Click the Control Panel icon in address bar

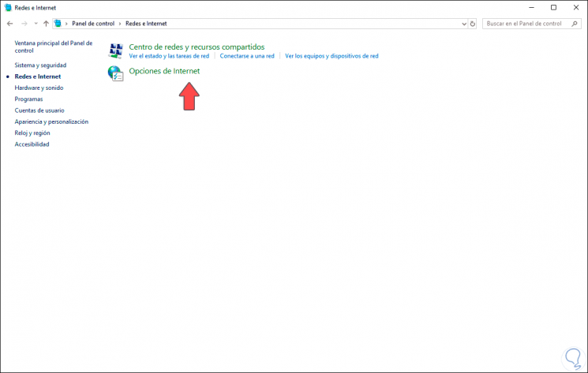(58, 23)
